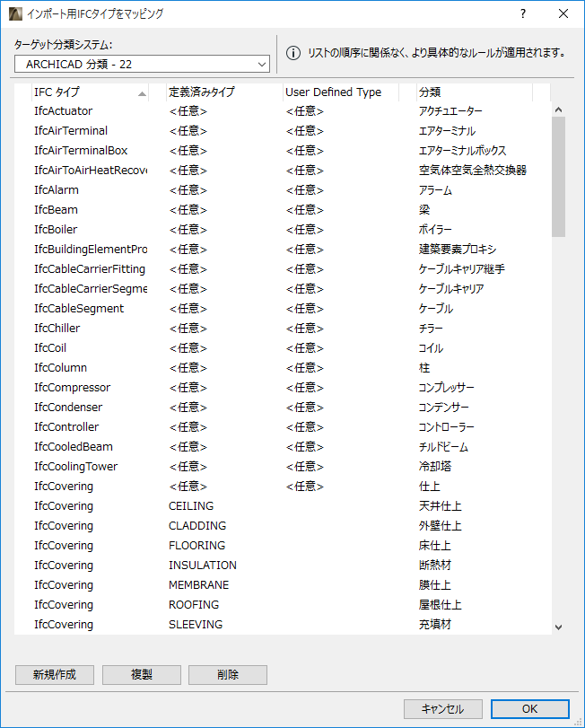Click the ROOFING predefined type cell

[194, 604]
